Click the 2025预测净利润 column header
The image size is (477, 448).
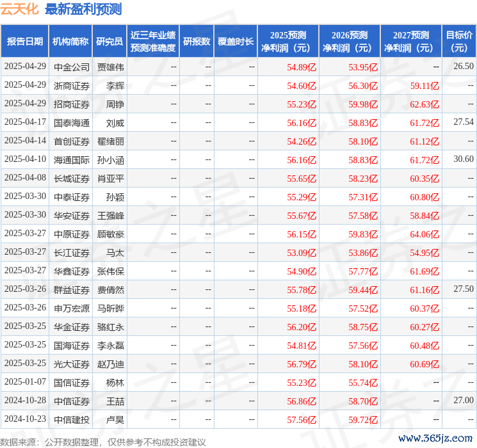coord(288,42)
